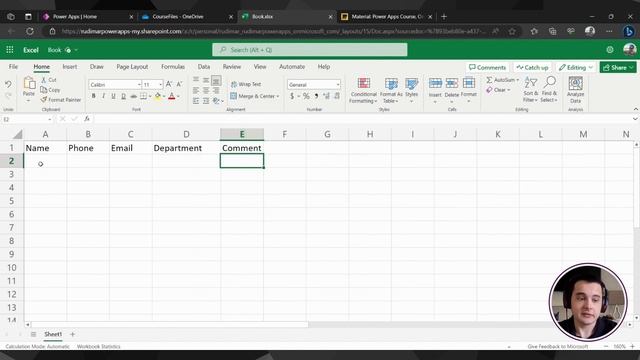
Task: Open Conditional Formatting menu
Action: (363, 90)
